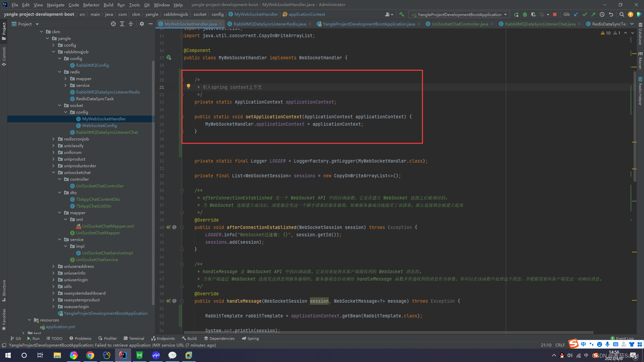The image size is (644, 362).
Task: Click the warnings count indicator showing 10
Action: [x=606, y=33]
